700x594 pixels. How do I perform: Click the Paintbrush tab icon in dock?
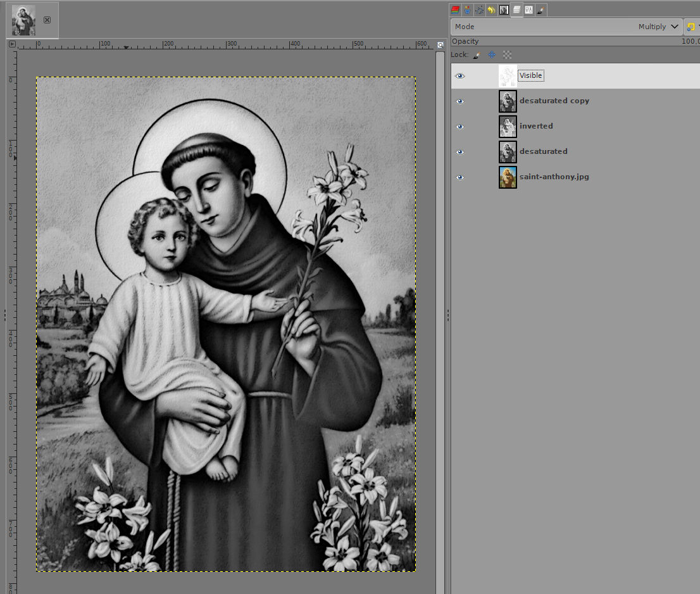click(541, 9)
